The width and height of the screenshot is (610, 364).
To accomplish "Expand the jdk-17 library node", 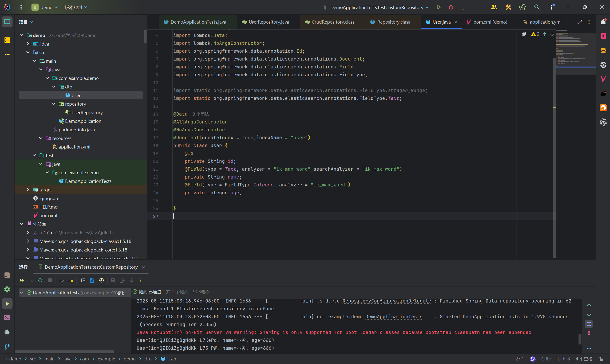I will [28, 232].
